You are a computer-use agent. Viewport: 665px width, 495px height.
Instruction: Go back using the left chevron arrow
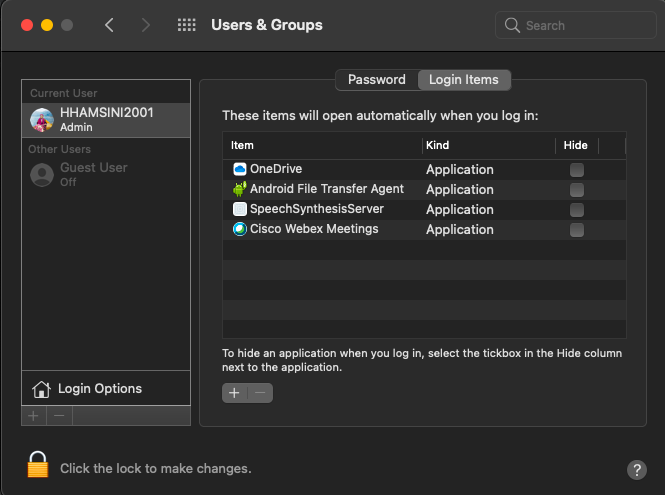point(109,25)
